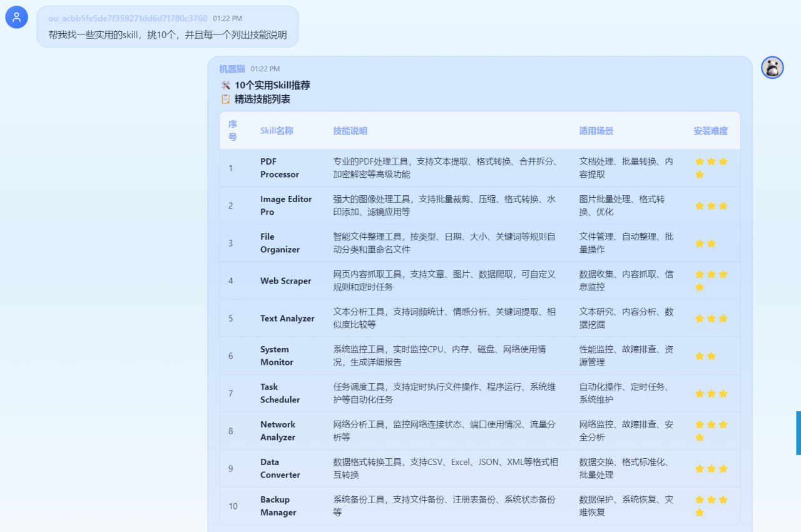Viewport: 801px width, 532px height.
Task: Click the hammer-and-wrench emoji in the title
Action: click(x=226, y=85)
